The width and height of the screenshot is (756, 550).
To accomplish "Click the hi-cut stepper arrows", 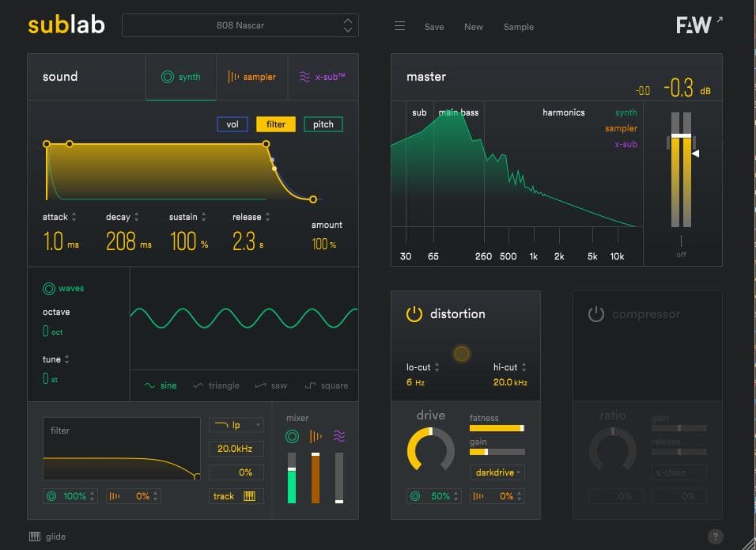I will [x=524, y=367].
